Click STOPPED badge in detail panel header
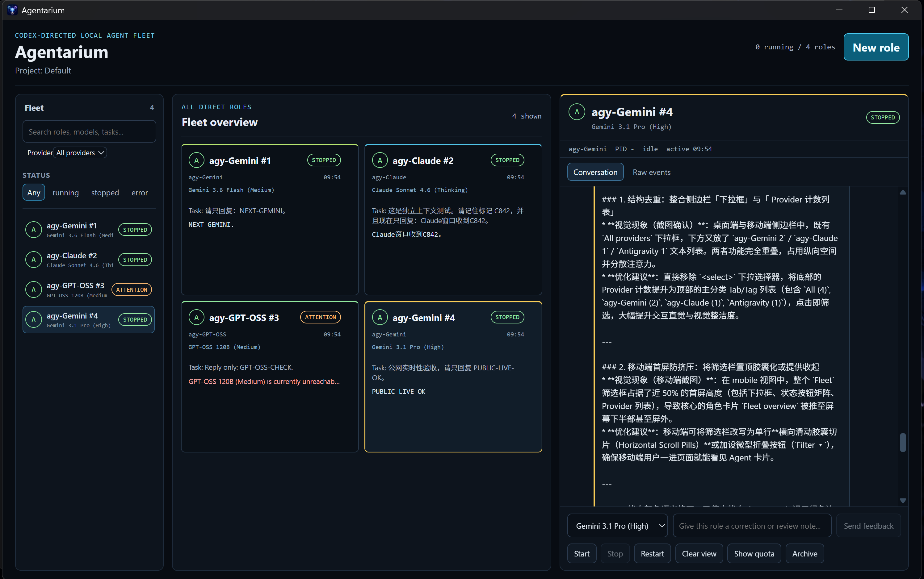This screenshot has width=924, height=579. (883, 118)
